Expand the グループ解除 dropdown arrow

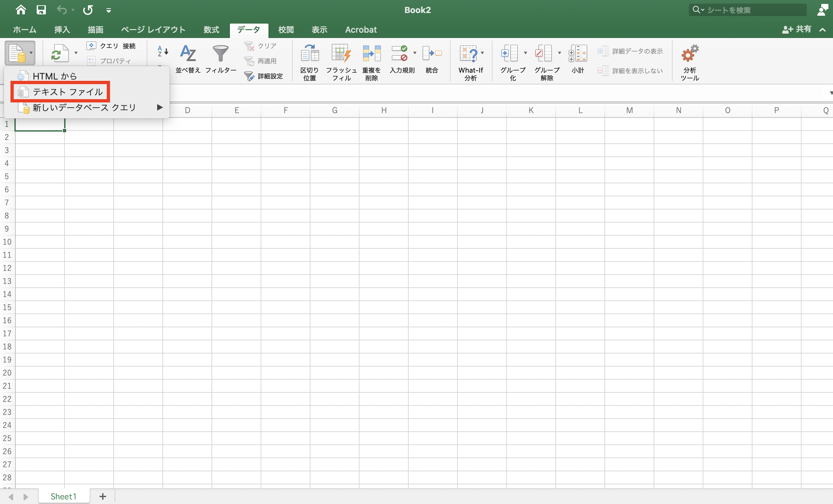pos(560,53)
